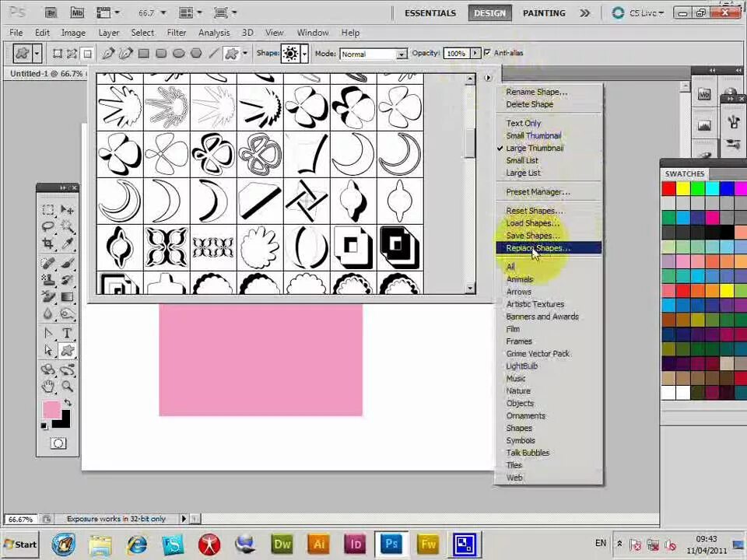The image size is (747, 560).
Task: Open the status bar info arrow
Action: click(184, 519)
